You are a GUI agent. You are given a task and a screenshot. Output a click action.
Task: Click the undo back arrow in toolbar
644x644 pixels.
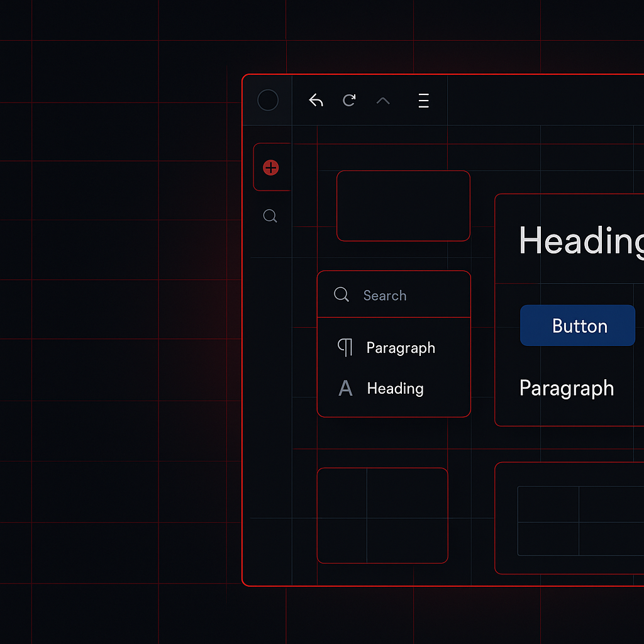pyautogui.click(x=316, y=101)
